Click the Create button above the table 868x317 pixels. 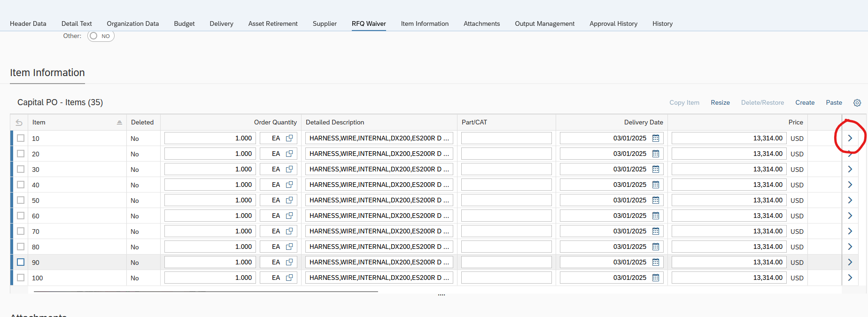pyautogui.click(x=805, y=102)
